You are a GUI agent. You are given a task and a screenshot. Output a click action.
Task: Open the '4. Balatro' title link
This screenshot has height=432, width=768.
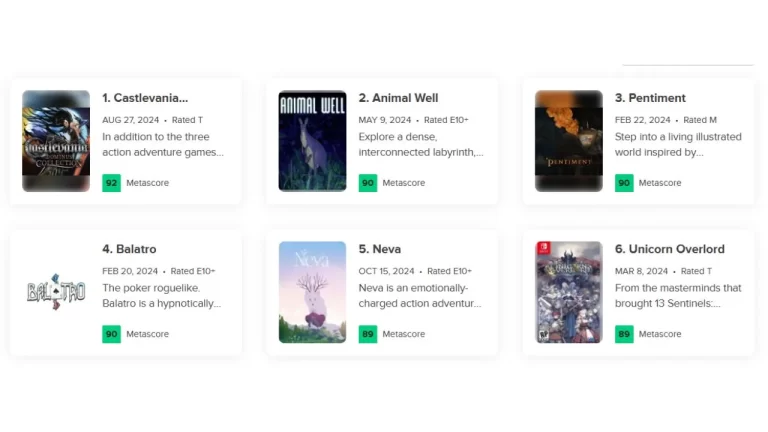129,249
